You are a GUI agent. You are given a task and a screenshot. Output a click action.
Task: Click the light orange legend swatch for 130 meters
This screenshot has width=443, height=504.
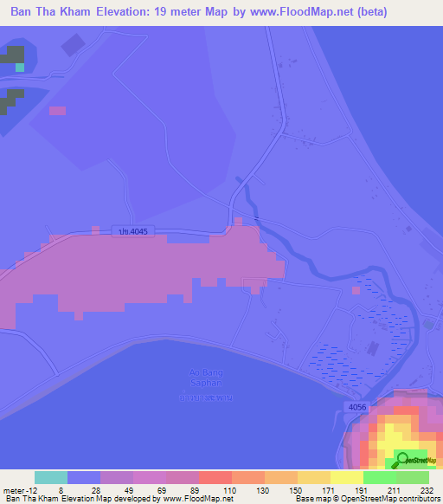click(281, 478)
